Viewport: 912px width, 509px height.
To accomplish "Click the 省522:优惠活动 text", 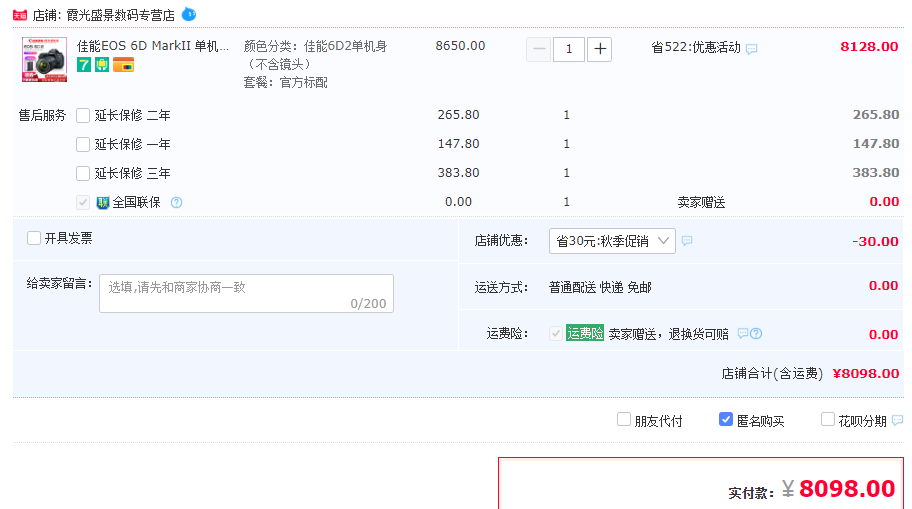I will [696, 47].
